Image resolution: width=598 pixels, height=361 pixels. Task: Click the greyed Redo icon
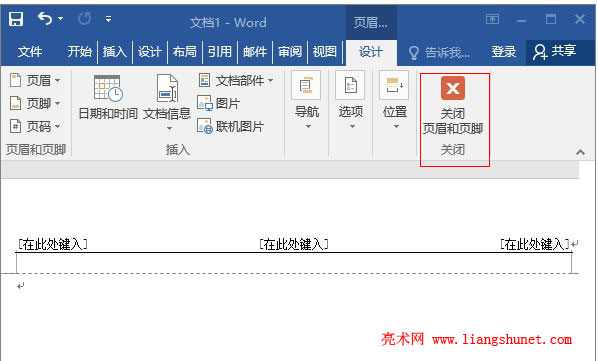[x=85, y=18]
